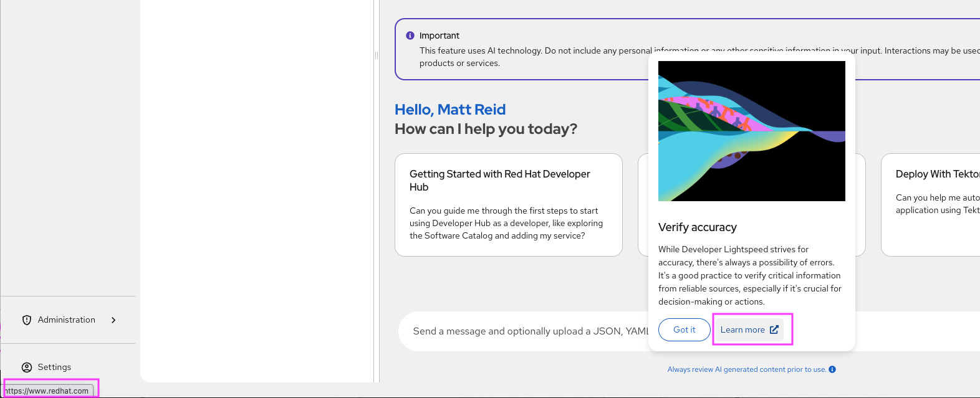
Task: Click the vertical panel resize handle
Action: click(x=377, y=55)
